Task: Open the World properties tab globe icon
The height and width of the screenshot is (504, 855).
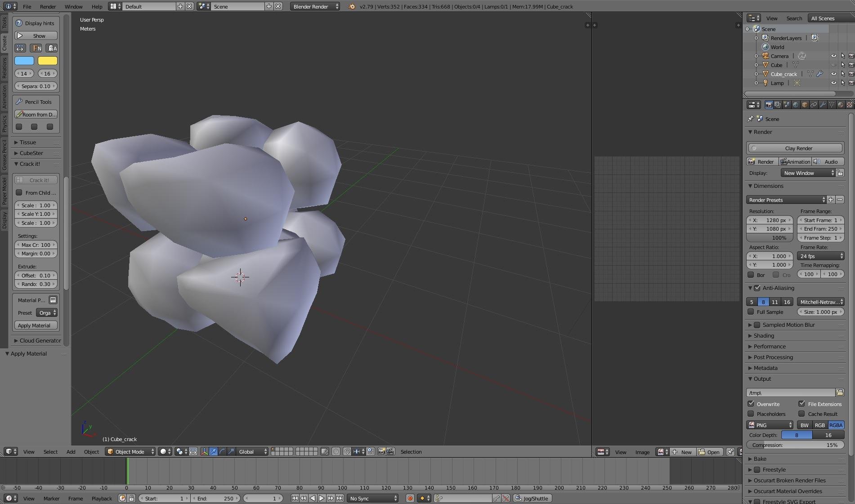Action: coord(796,105)
